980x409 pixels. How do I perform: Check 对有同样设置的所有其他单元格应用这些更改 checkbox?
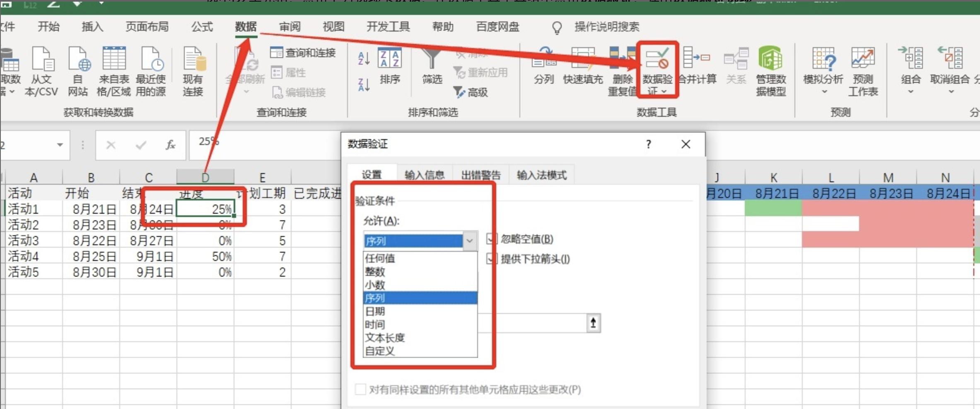pos(360,390)
